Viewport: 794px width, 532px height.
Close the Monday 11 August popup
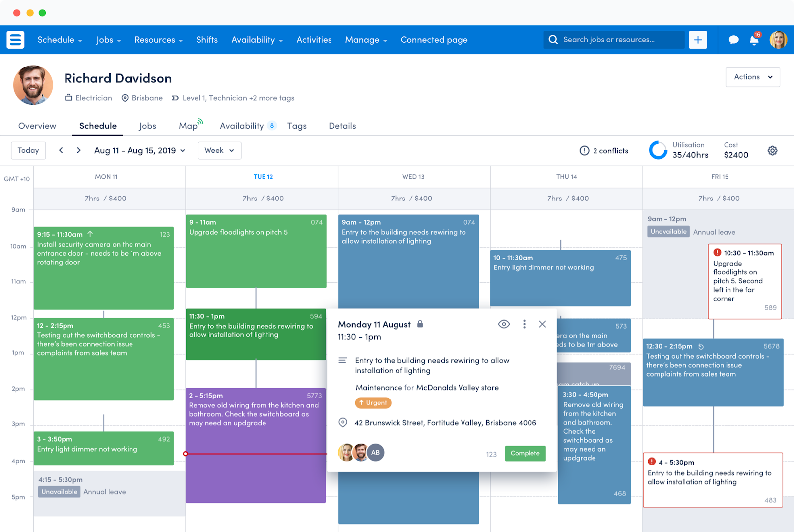542,324
